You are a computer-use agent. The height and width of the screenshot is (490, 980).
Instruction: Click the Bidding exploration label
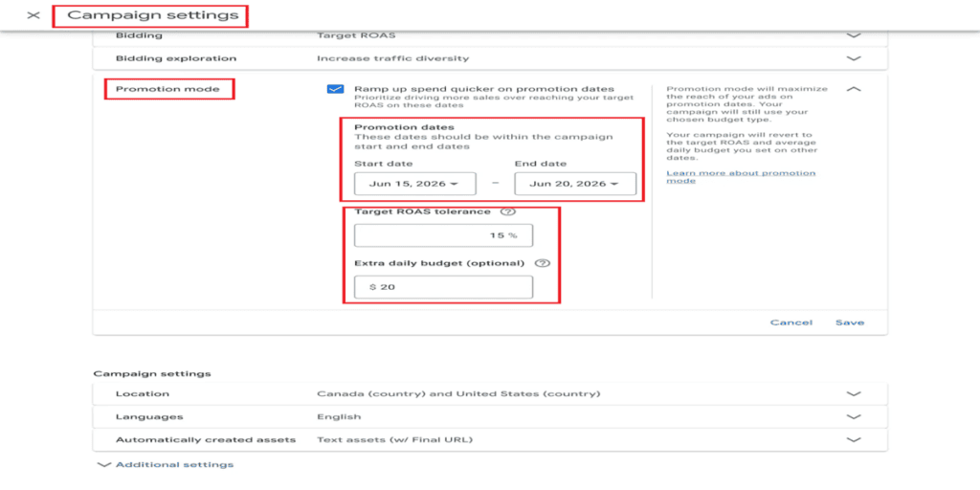(x=176, y=58)
